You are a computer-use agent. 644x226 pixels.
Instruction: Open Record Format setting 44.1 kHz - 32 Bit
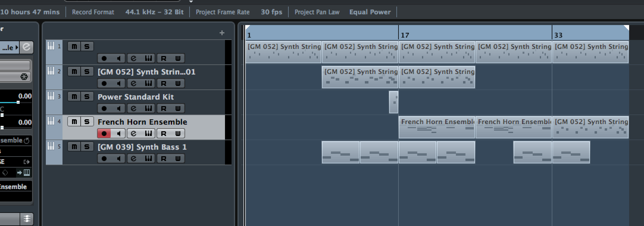click(154, 12)
